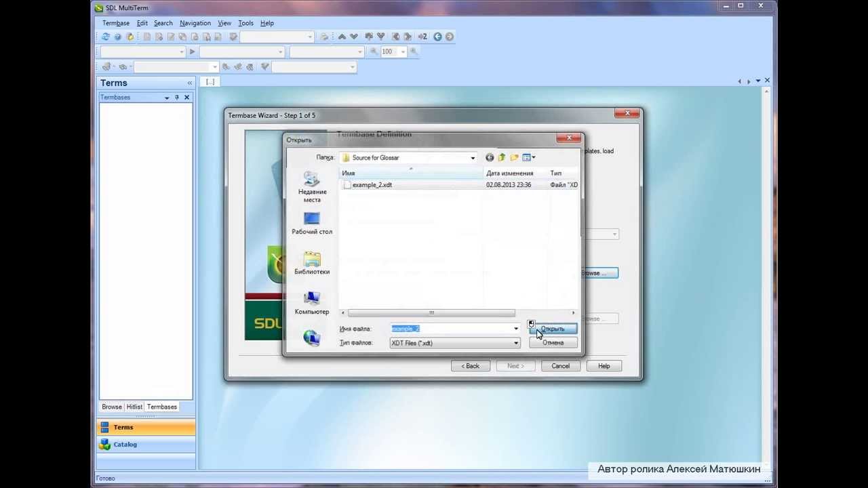The height and width of the screenshot is (488, 868).
Task: Expand the Имя файла history dropdown
Action: click(516, 329)
